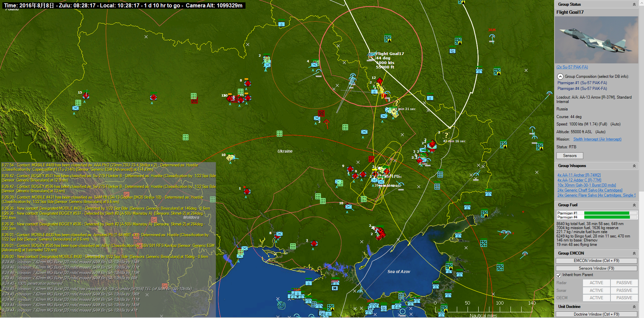This screenshot has height=318, width=644.
Task: Select Ptarmigan #4 in Group Composition
Action: (x=582, y=89)
